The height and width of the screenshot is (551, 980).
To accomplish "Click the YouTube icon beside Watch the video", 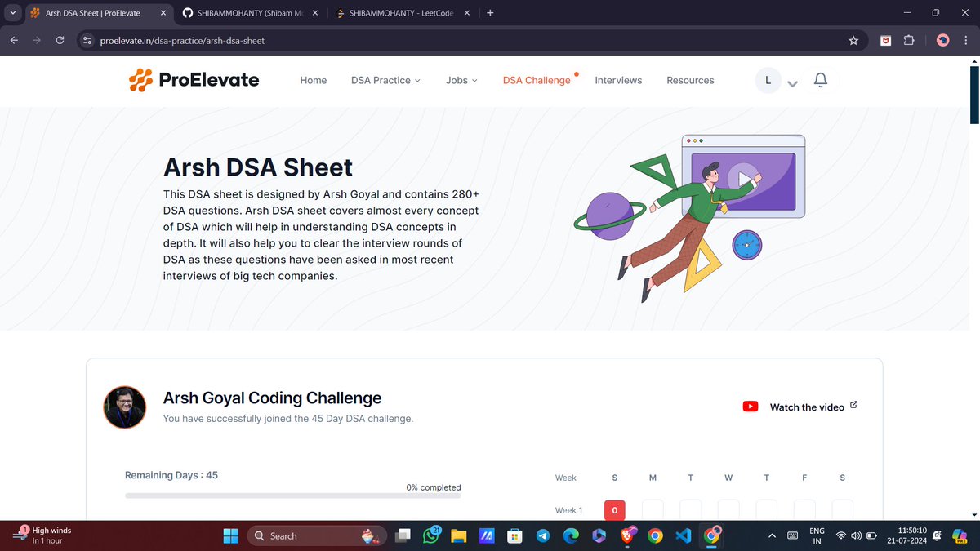I will coord(751,407).
